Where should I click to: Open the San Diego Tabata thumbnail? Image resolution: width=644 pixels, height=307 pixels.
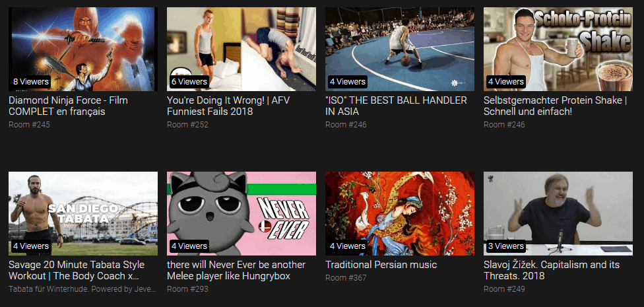83,213
